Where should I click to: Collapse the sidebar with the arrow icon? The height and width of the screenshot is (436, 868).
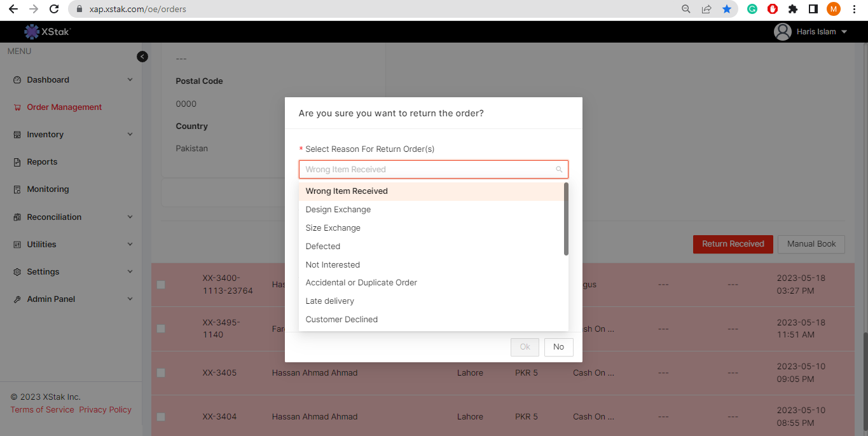pos(142,57)
